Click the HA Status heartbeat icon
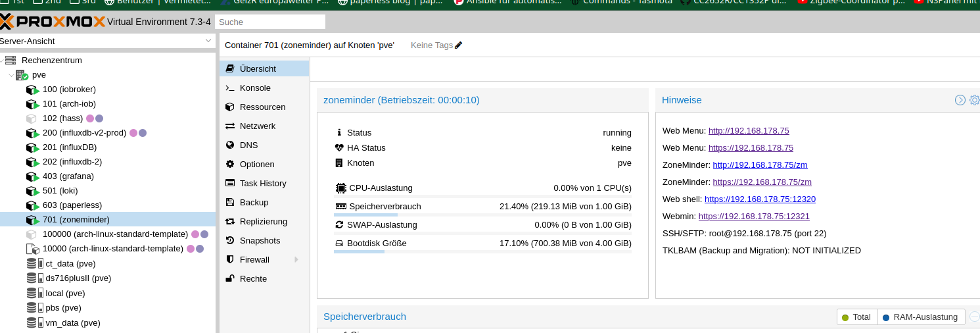The width and height of the screenshot is (980, 333). click(339, 147)
